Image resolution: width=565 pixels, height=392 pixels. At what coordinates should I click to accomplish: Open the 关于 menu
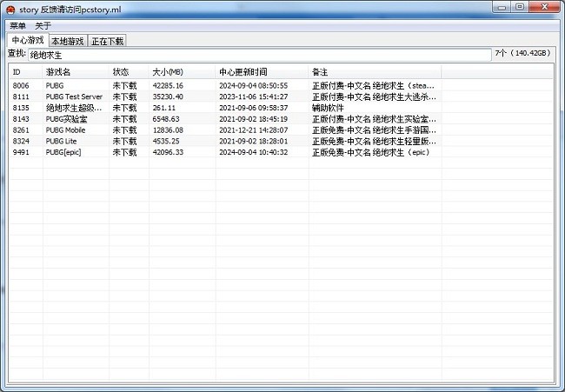tap(43, 25)
